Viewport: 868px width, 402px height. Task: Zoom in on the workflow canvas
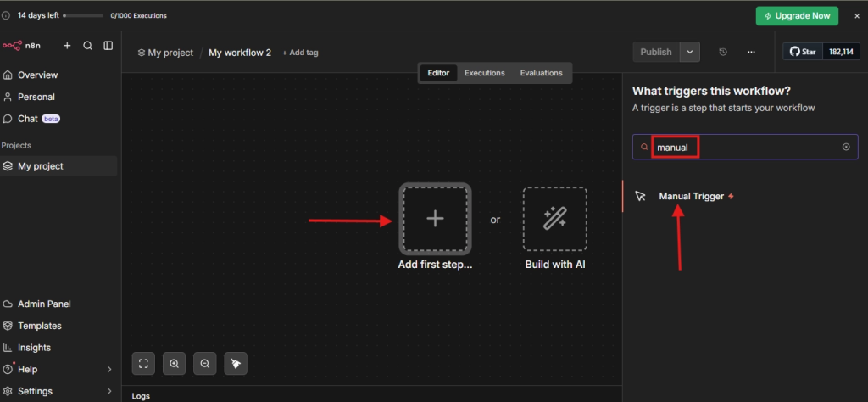tap(174, 363)
